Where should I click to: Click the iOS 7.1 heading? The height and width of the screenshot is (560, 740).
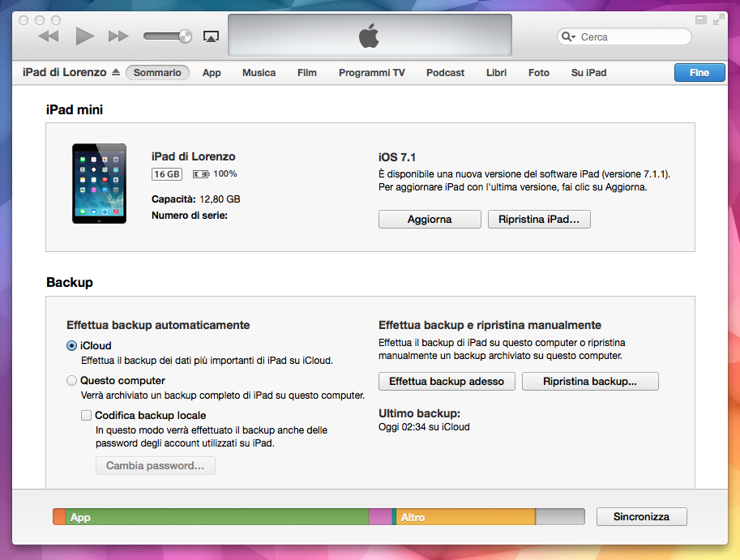pyautogui.click(x=397, y=157)
